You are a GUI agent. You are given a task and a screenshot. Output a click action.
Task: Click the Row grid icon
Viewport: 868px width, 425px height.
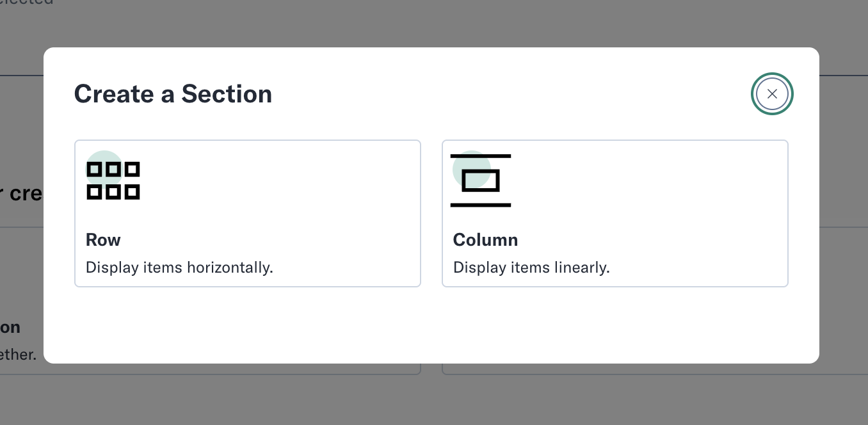tap(113, 180)
